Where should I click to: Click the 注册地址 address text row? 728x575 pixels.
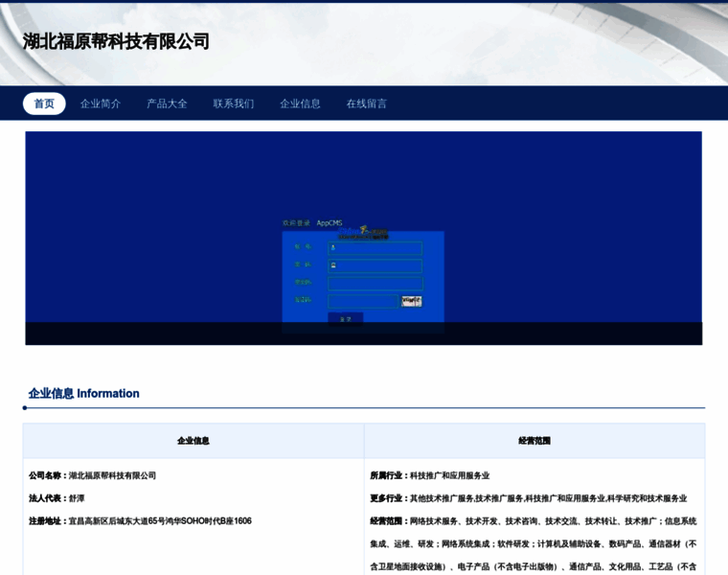pyautogui.click(x=141, y=521)
